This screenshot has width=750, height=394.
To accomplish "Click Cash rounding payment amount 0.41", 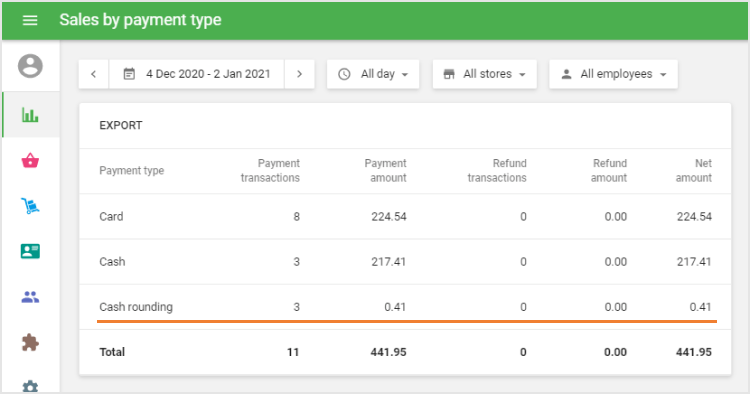I will coord(395,307).
